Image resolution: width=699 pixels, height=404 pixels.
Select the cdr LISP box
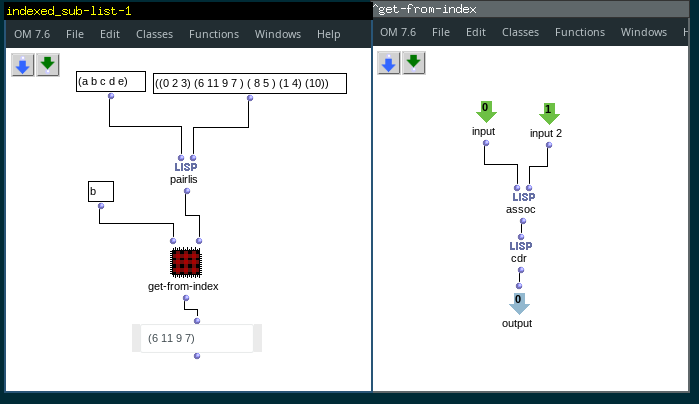520,252
